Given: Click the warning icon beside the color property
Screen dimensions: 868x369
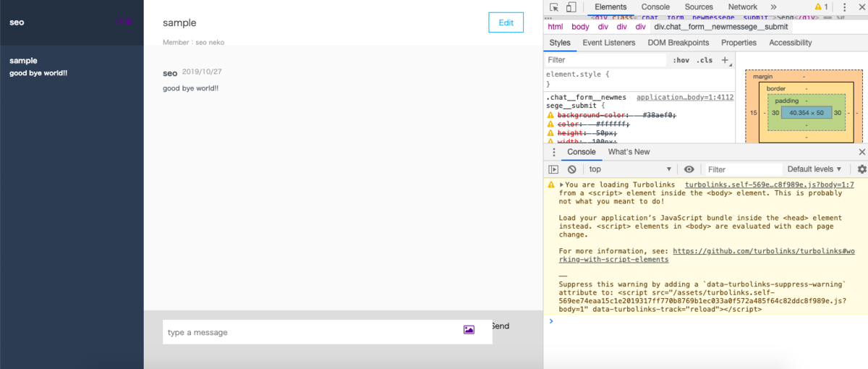Looking at the screenshot, I should pyautogui.click(x=550, y=124).
